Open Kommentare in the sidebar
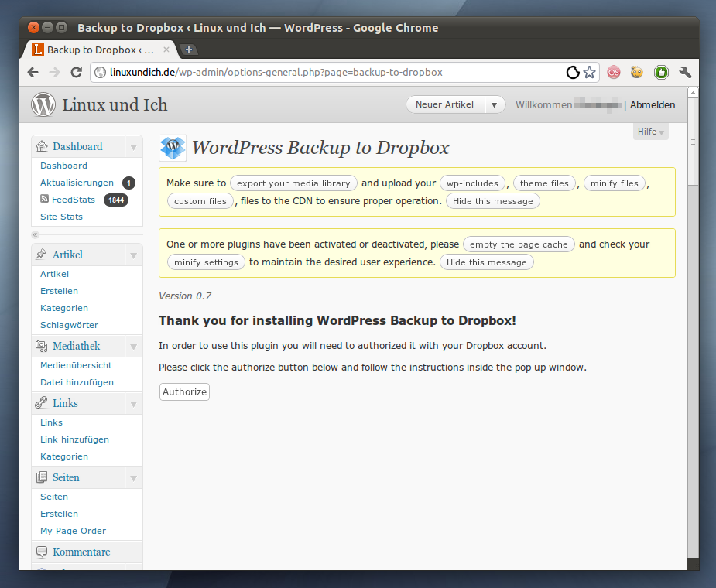Viewport: 716px width, 588px height. (x=81, y=552)
